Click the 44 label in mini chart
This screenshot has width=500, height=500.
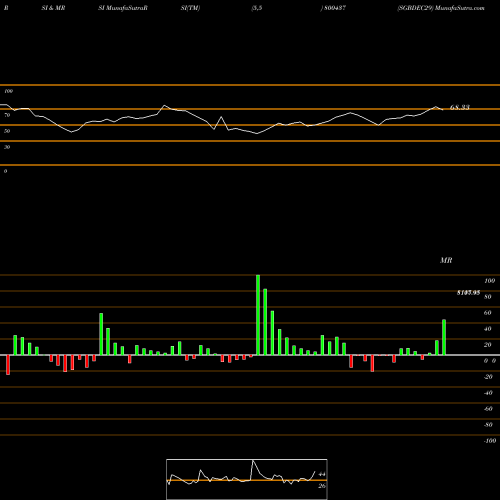click(322, 474)
